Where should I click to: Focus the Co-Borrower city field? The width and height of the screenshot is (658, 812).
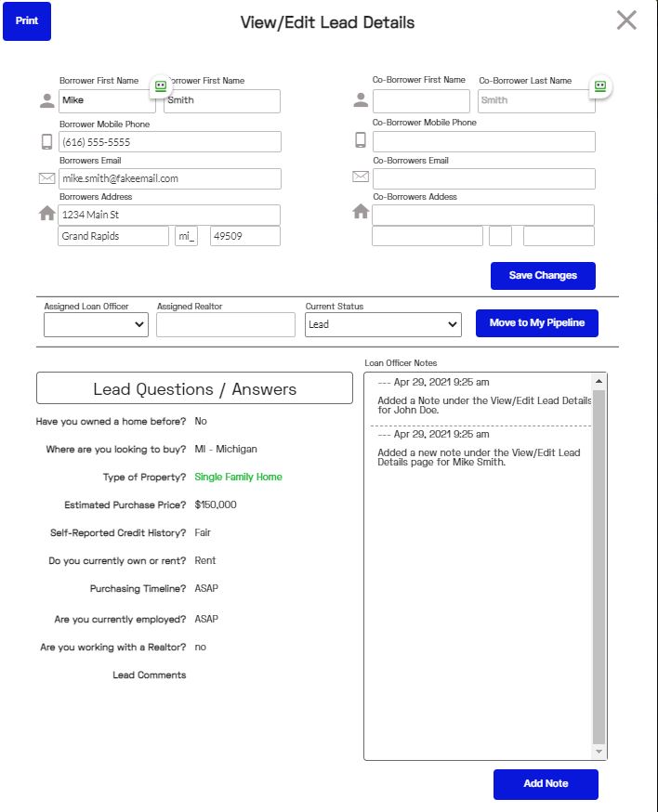[x=428, y=236]
